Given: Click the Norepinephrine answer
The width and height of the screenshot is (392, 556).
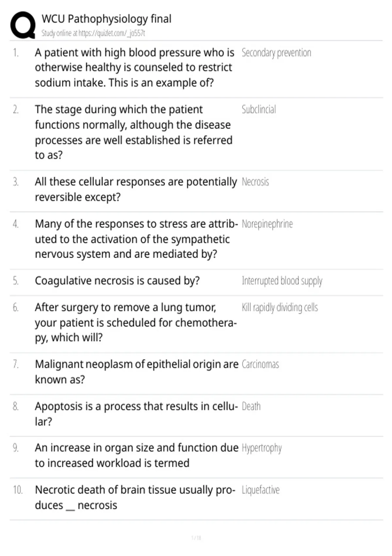Looking at the screenshot, I should 267,224.
